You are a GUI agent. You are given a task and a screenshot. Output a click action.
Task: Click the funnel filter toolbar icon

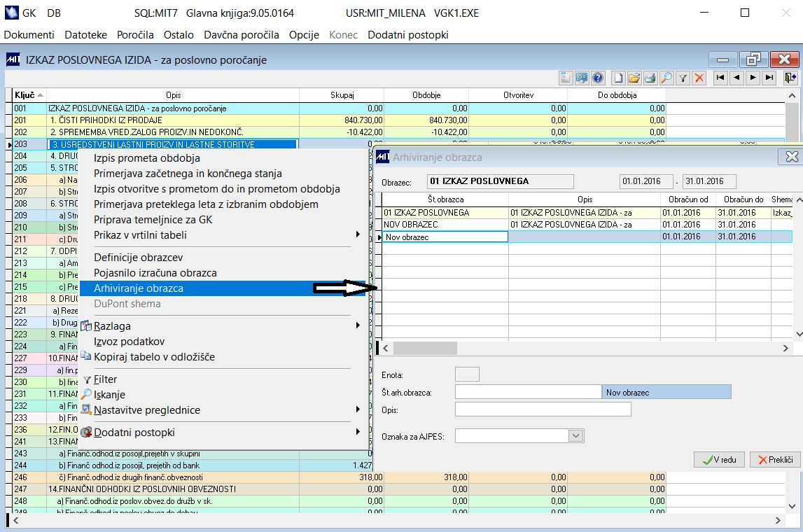[x=683, y=78]
